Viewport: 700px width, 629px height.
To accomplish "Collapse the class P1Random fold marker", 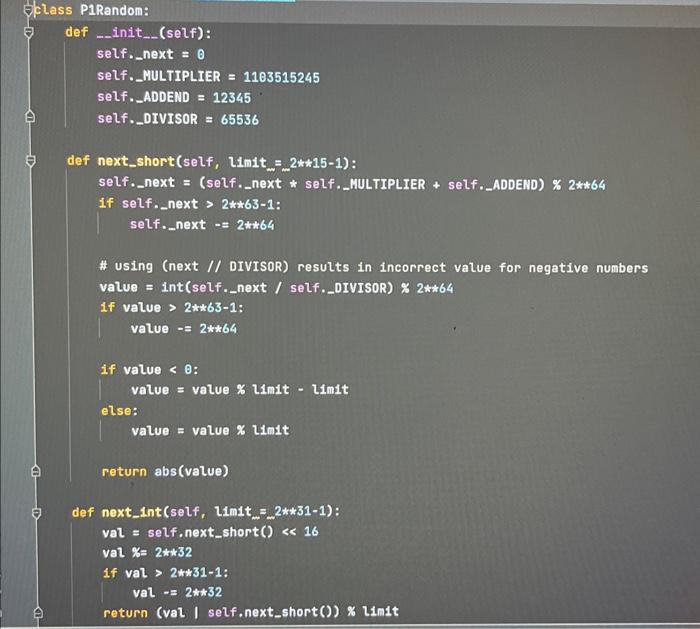I will pos(28,10).
